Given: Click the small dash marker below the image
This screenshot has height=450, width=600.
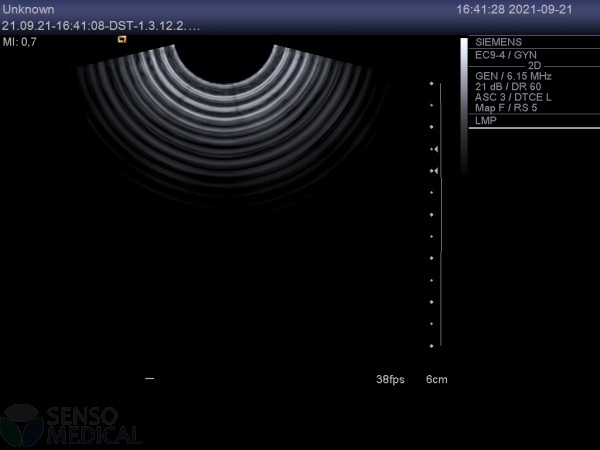Looking at the screenshot, I should [150, 379].
